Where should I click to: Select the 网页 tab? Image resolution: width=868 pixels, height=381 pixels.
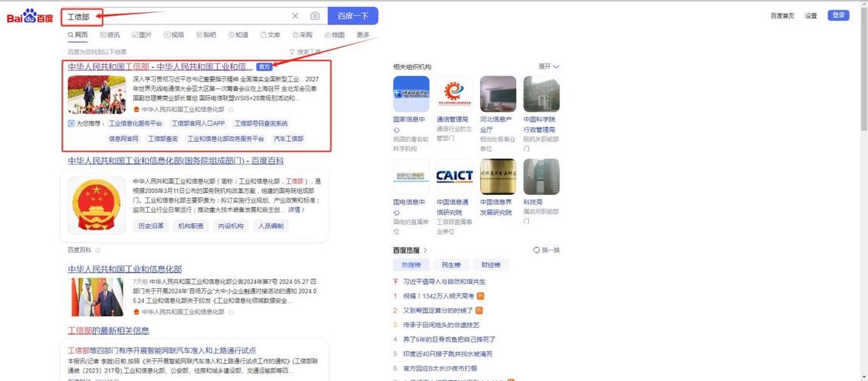(x=78, y=35)
